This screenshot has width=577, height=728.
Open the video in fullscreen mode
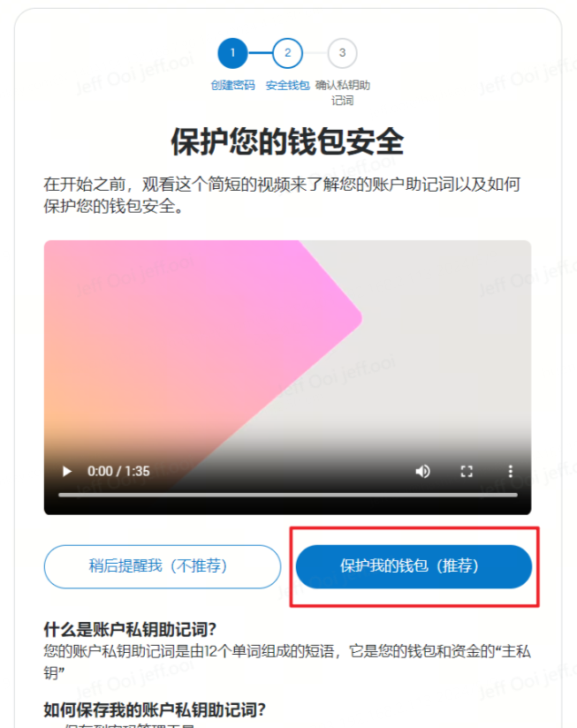click(x=467, y=471)
